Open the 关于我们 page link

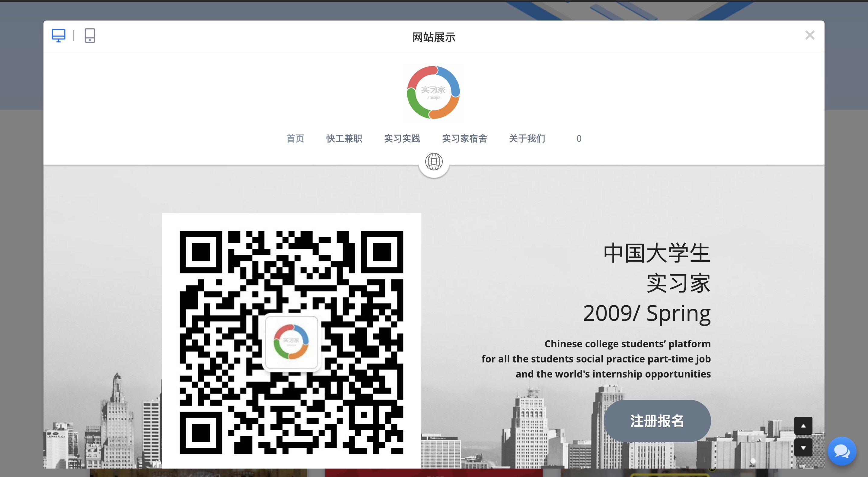(527, 138)
